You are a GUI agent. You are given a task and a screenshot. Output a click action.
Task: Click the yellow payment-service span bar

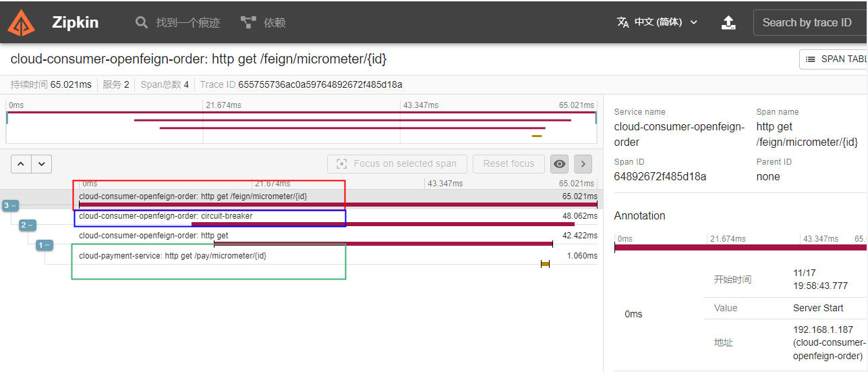[x=545, y=264]
